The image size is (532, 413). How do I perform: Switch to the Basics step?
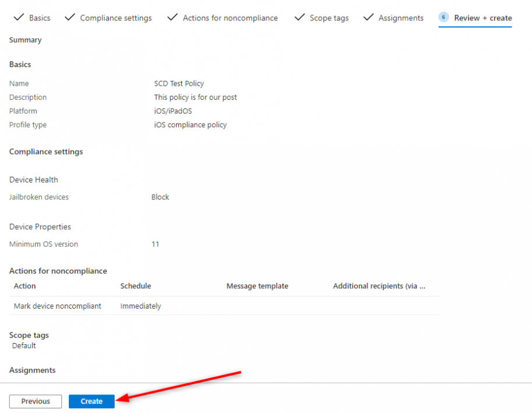click(38, 18)
